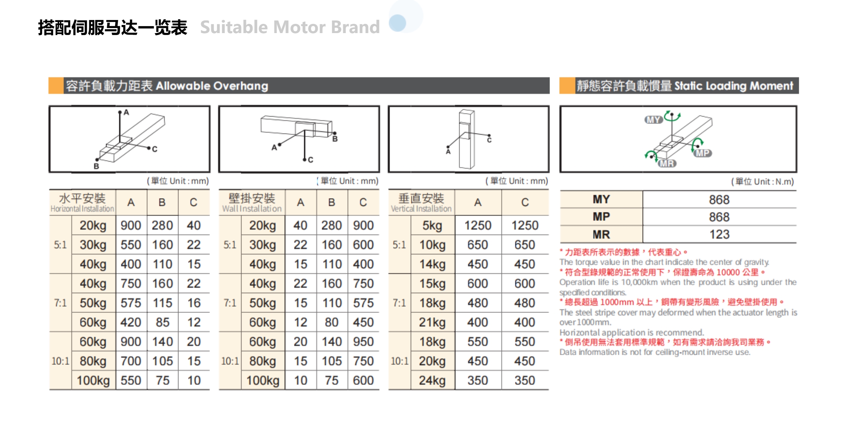Click the 85 value in Horizontal table
The height and width of the screenshot is (439, 868).
[x=162, y=322]
